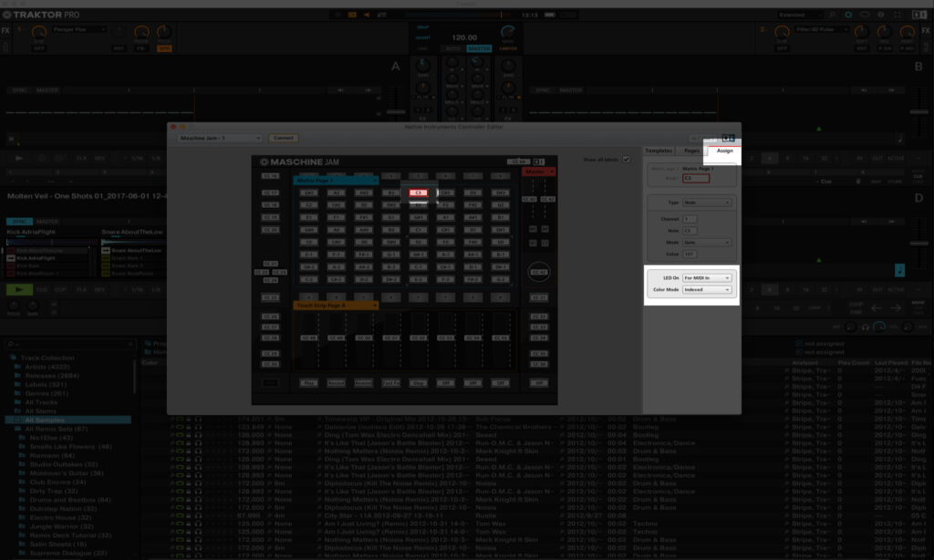The image size is (934, 560).
Task: Select the highlighted C3 pad in matrix
Action: tap(418, 193)
